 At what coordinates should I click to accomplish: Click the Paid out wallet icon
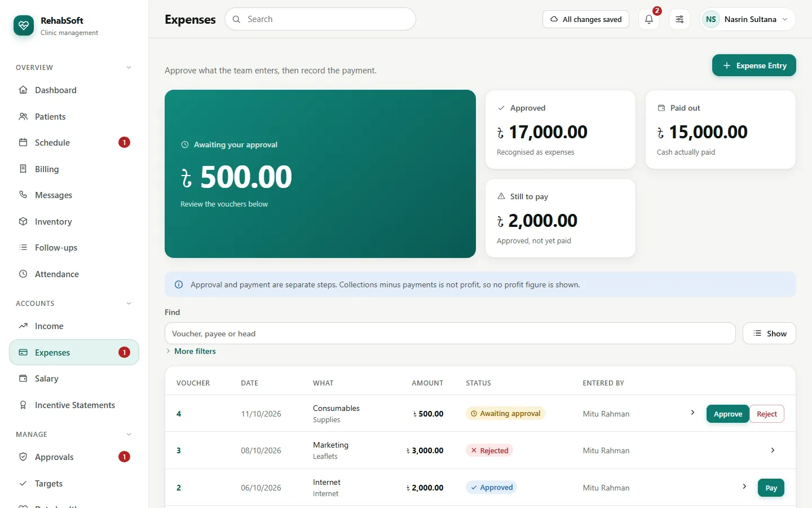[x=661, y=108]
